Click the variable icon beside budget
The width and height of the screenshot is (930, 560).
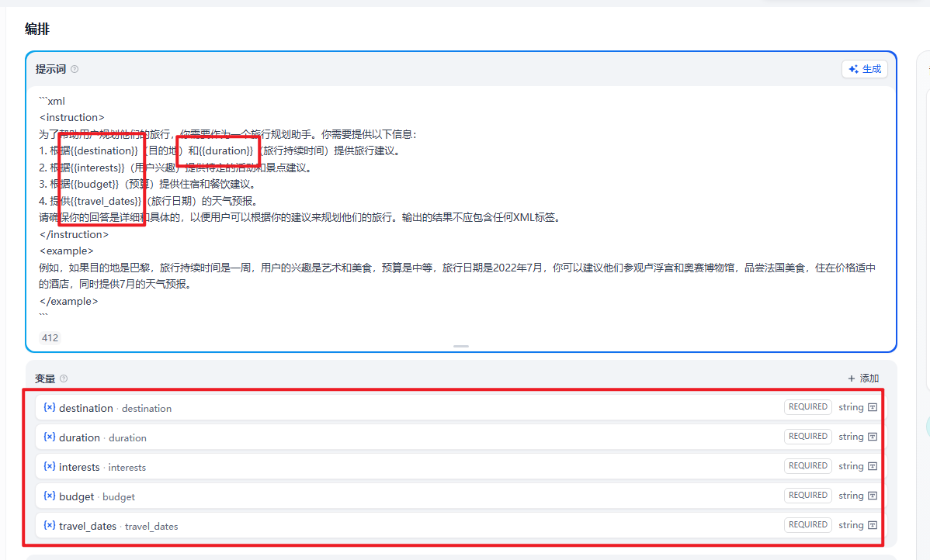point(50,496)
